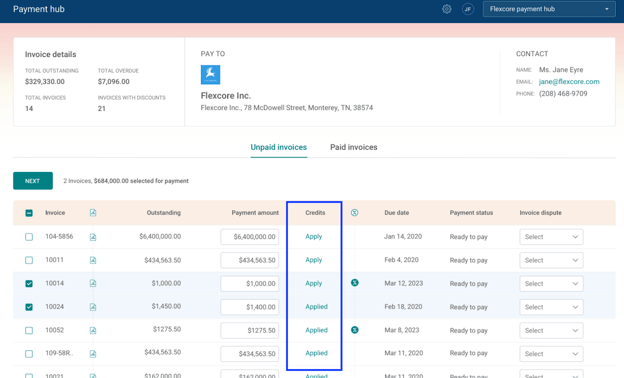The height and width of the screenshot is (378, 624).
Task: Check invoice 109-58R checkbox
Action: tap(29, 354)
